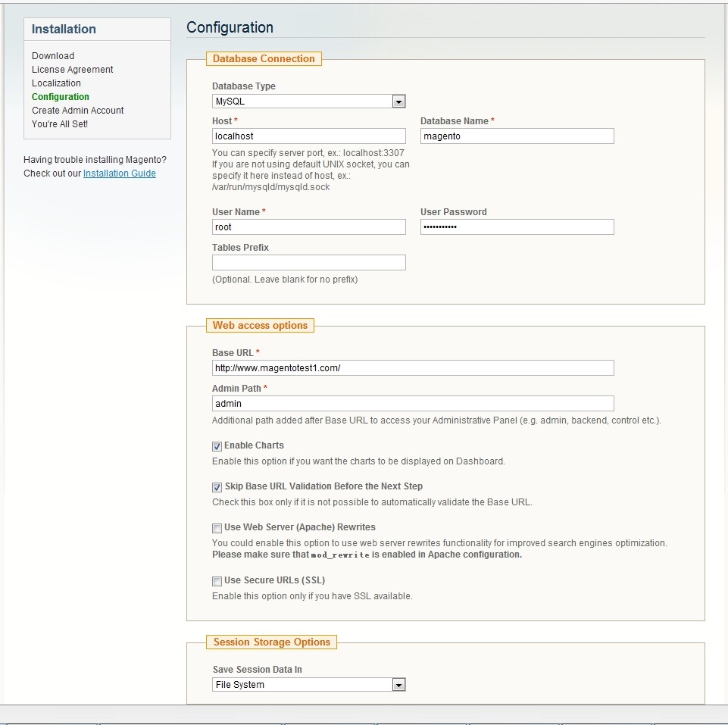Image resolution: width=728 pixels, height=725 pixels.
Task: Select the empty Tables Prefix field
Action: click(x=308, y=263)
